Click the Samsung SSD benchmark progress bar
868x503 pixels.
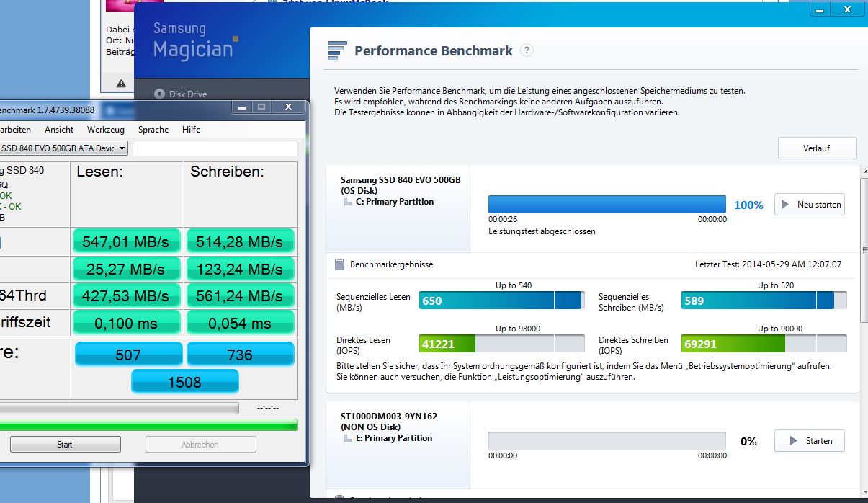(607, 205)
